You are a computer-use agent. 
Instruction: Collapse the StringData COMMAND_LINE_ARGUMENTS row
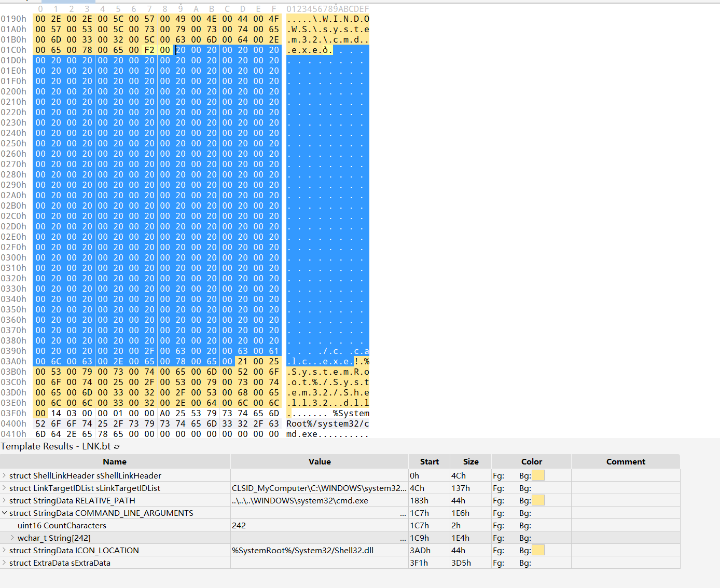[x=4, y=513]
